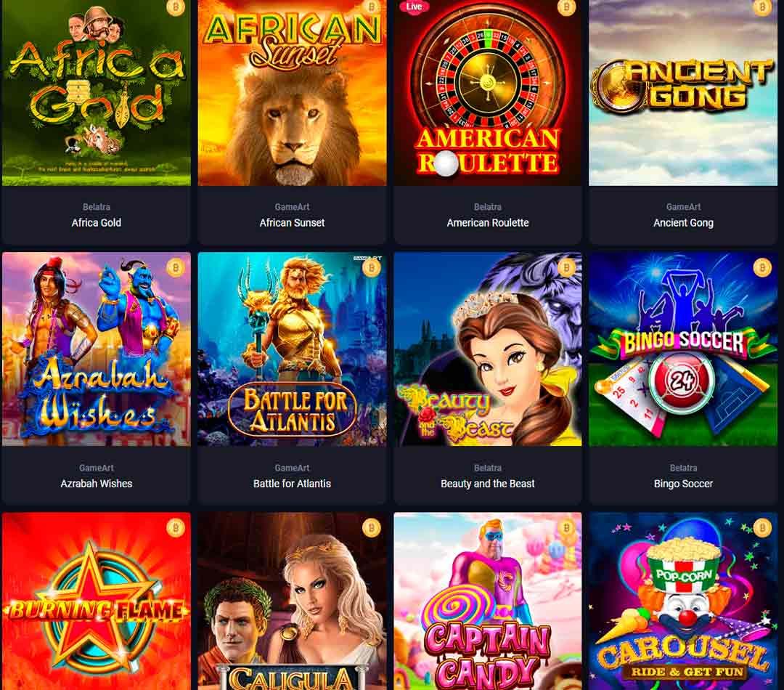
Task: Click the Bitcoin icon on Bingo Soccer
Action: point(762,268)
